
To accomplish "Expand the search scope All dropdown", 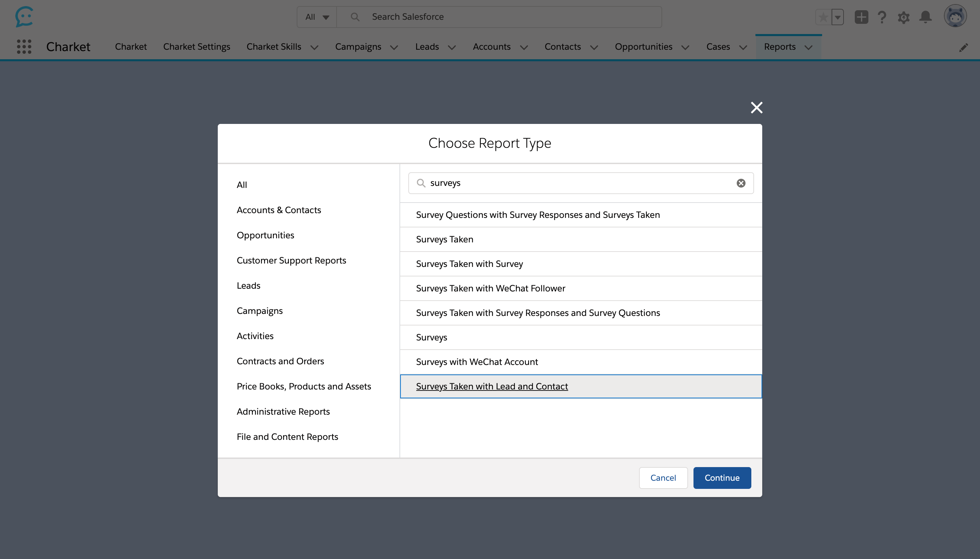I will pyautogui.click(x=316, y=17).
